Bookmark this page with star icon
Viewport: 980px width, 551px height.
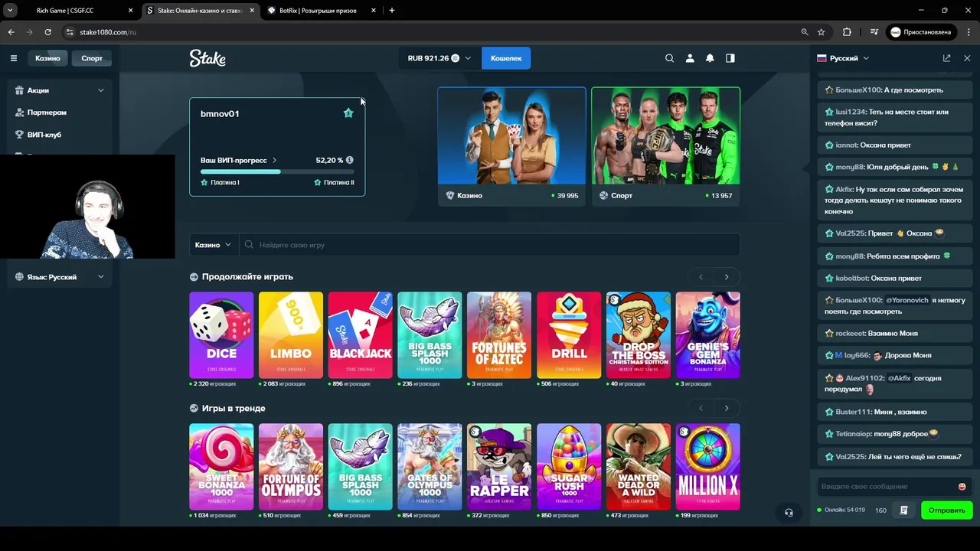821,32
